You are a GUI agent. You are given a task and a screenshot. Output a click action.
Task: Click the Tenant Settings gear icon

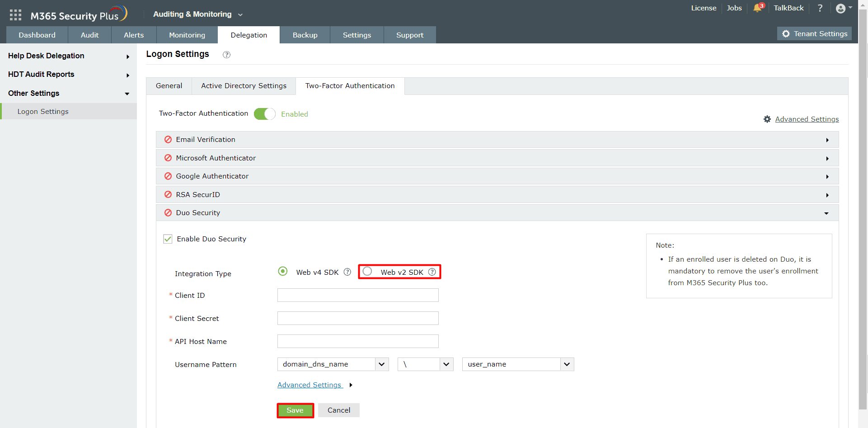pos(786,34)
